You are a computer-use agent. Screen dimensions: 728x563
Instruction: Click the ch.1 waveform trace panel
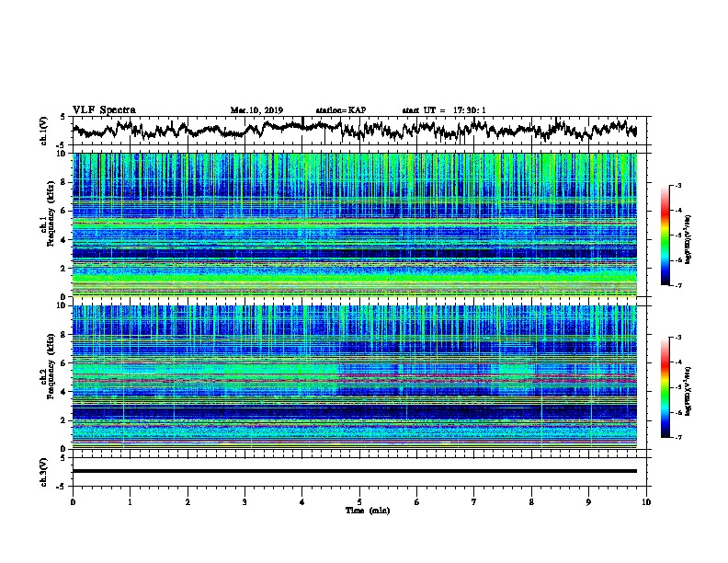tap(359, 131)
